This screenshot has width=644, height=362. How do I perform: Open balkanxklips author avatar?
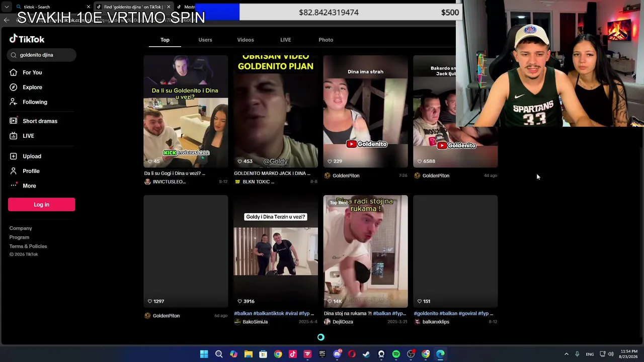(417, 322)
